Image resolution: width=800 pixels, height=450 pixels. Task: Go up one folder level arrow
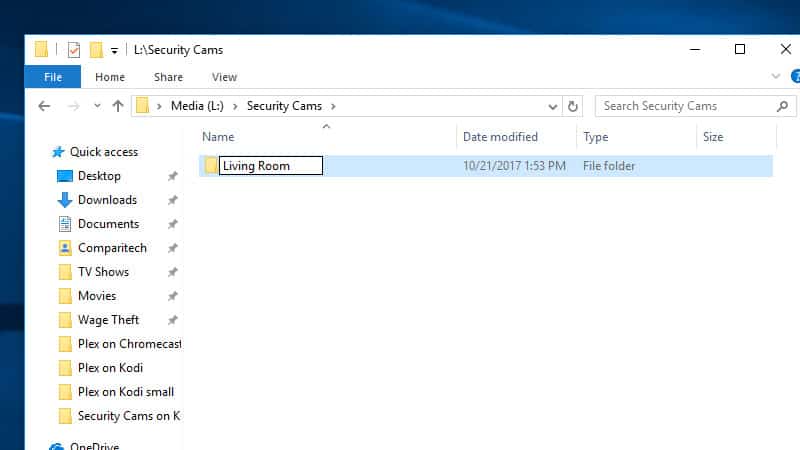[x=118, y=106]
